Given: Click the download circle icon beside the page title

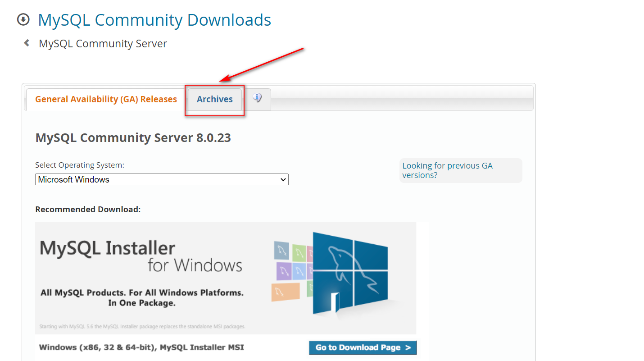Looking at the screenshot, I should click(x=23, y=19).
